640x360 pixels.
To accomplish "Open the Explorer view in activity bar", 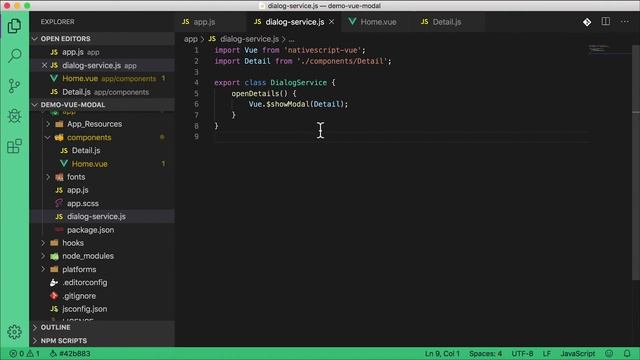I will click(14, 26).
